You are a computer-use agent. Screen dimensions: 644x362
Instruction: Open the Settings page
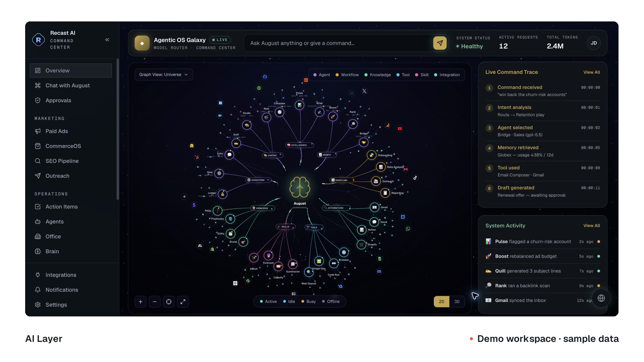pyautogui.click(x=71, y=305)
